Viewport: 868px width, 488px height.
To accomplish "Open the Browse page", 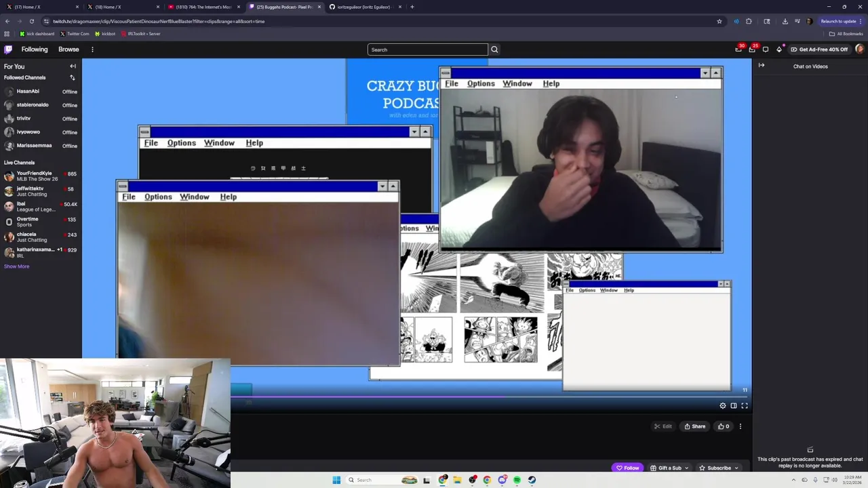I will coord(68,49).
